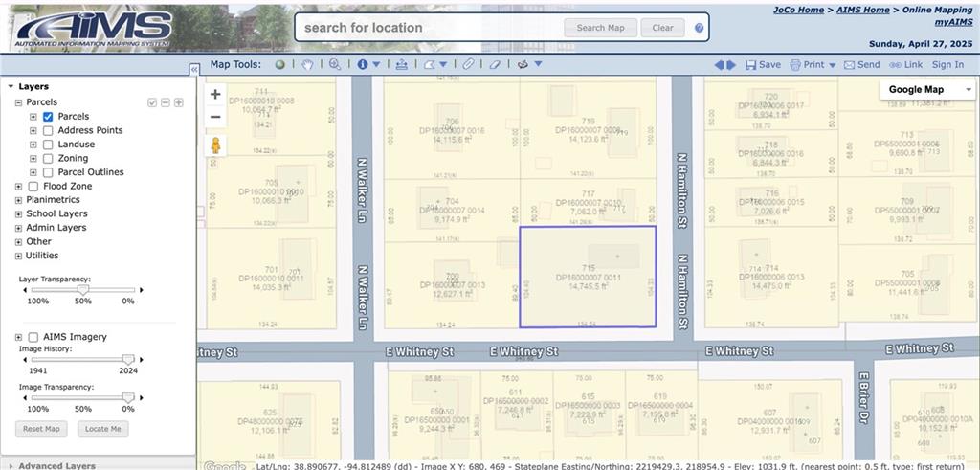Image resolution: width=980 pixels, height=470 pixels.
Task: Expand the Address Points sublayer
Action: (33, 130)
